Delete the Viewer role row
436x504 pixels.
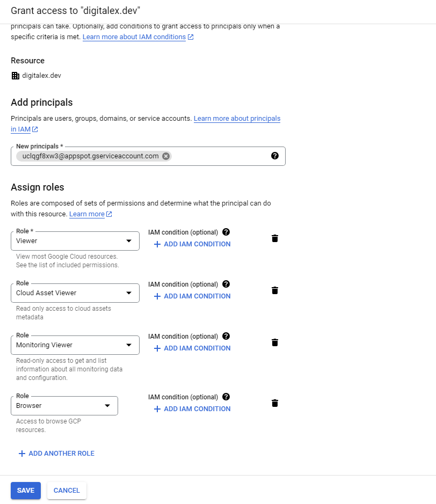click(x=275, y=238)
